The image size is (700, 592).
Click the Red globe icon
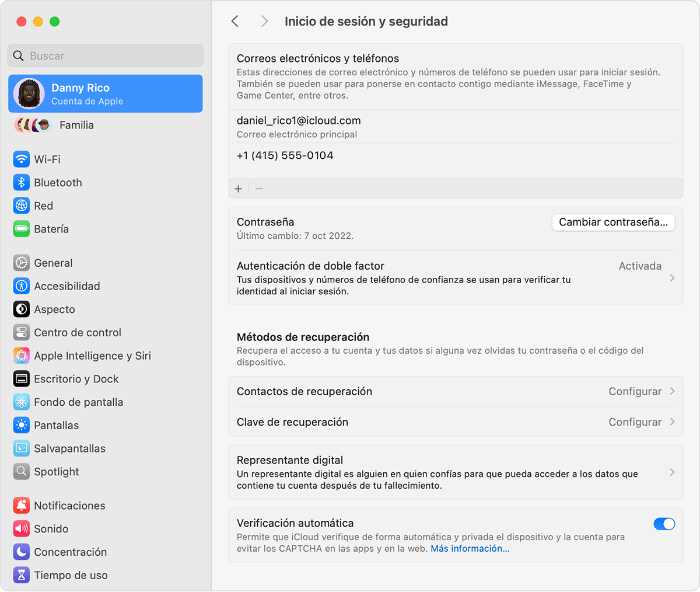tap(22, 206)
